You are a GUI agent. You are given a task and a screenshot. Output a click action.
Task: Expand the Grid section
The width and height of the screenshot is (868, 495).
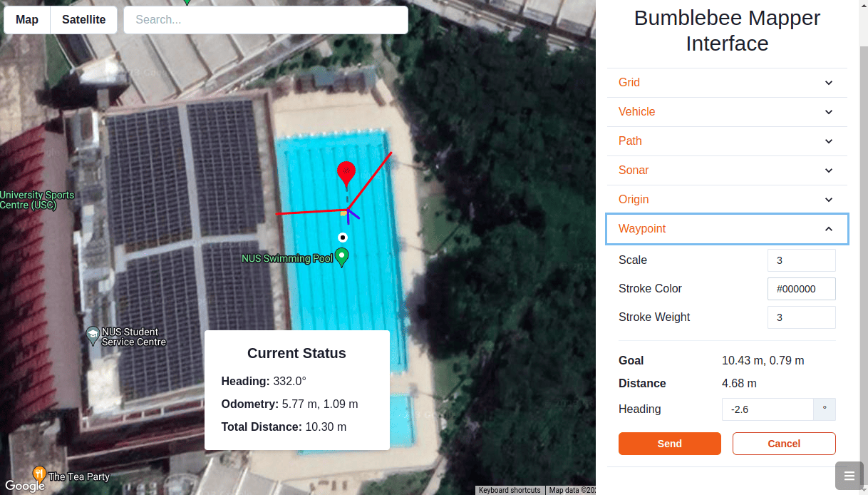coord(727,83)
